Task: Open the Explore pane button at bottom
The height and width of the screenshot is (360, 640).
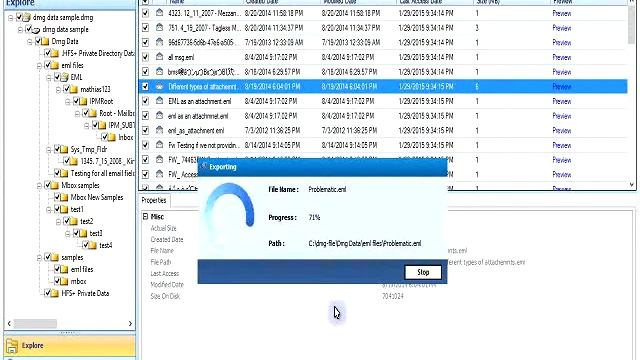Action: coord(70,345)
